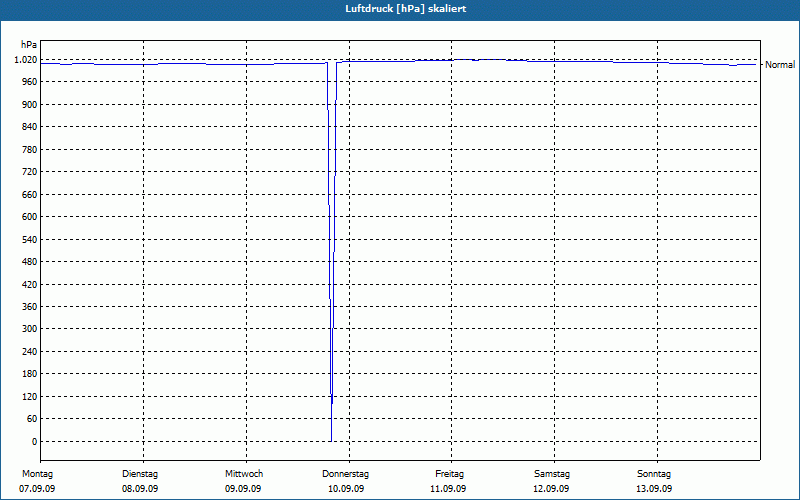This screenshot has height=500, width=800.
Task: Click the date 08.09.09
Action: tap(140, 489)
